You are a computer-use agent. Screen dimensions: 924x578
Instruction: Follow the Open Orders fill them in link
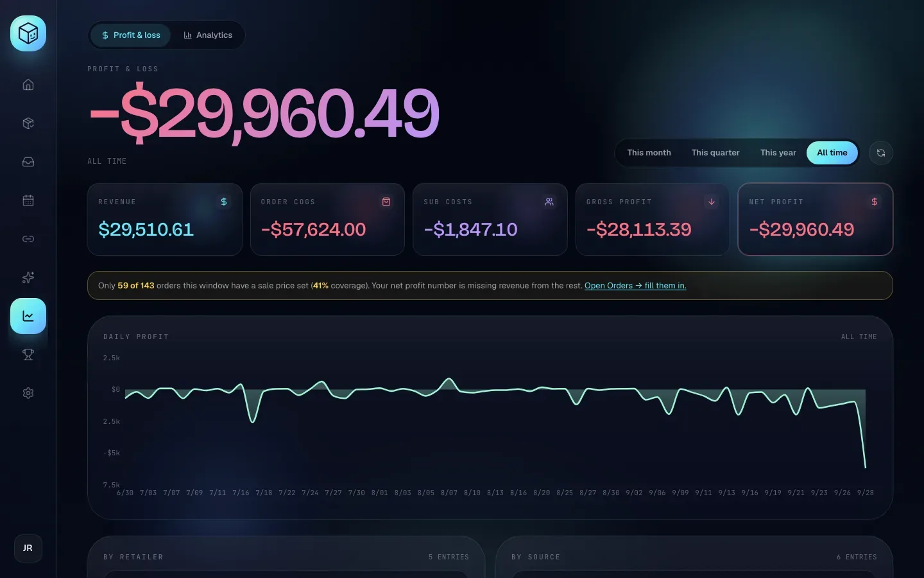pyautogui.click(x=635, y=286)
